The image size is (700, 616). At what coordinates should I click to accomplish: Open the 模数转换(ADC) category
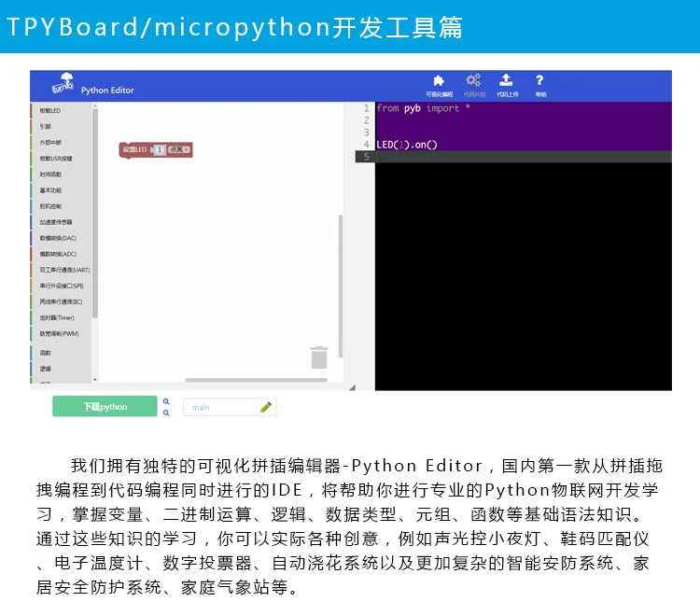[58, 254]
